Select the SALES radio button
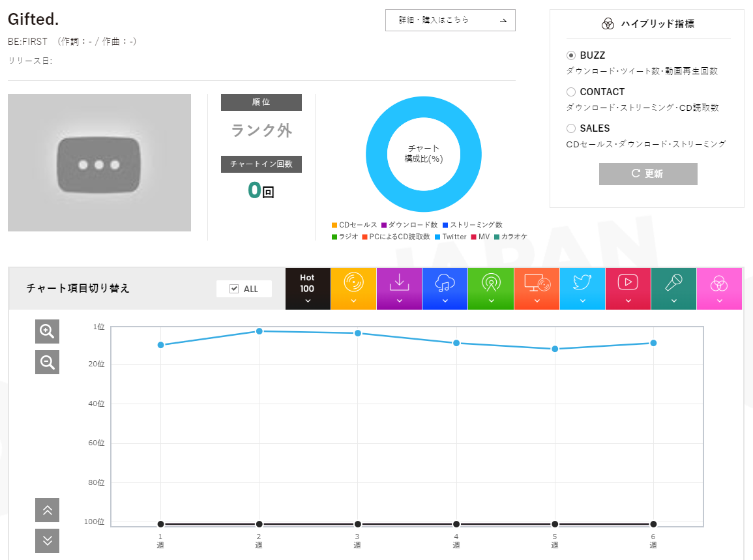This screenshot has height=560, width=753. point(571,128)
